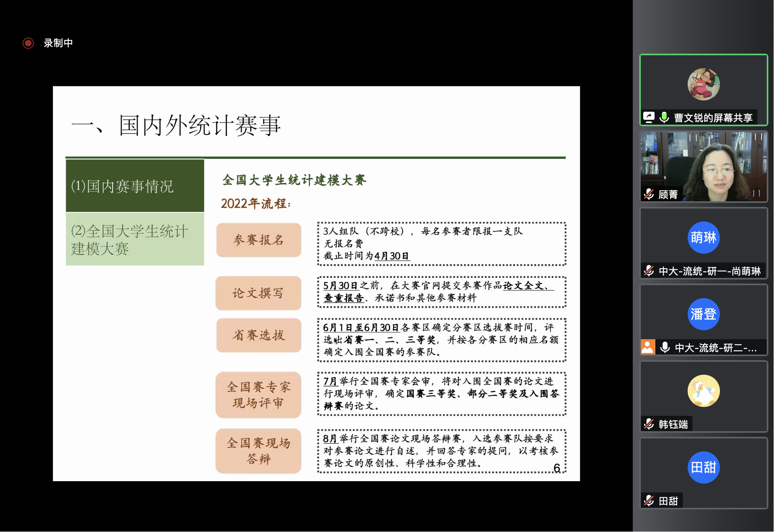
Task: Click the red recording indicator icon
Action: tap(28, 43)
